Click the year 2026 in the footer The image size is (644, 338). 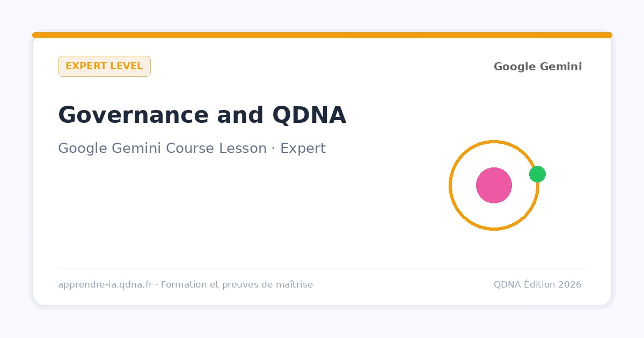(569, 284)
